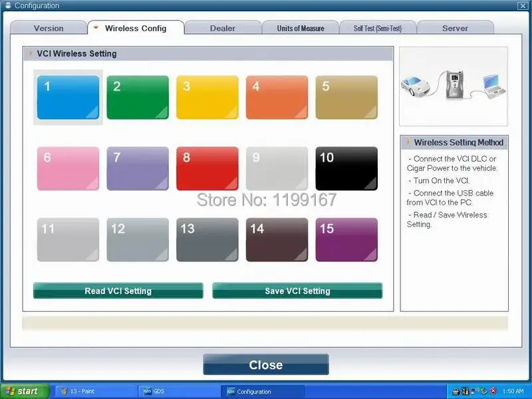Pick pink wireless channel 6
Viewport: 532px width, 399px height.
tap(68, 169)
